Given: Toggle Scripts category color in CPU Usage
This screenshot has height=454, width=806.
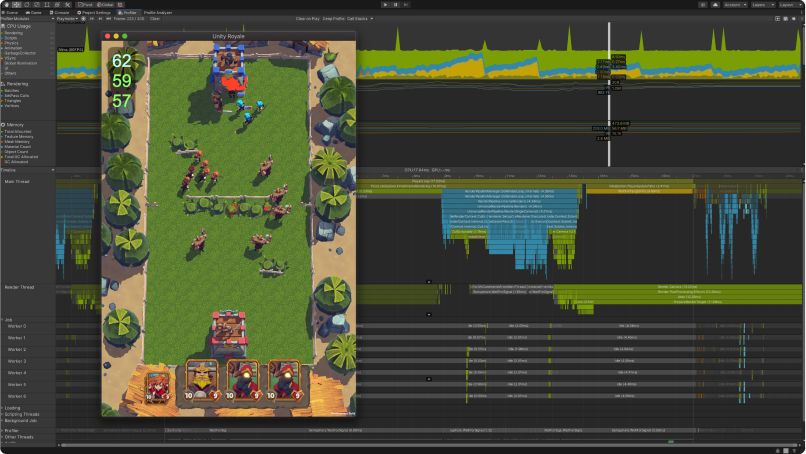Looking at the screenshot, I should [x=4, y=37].
